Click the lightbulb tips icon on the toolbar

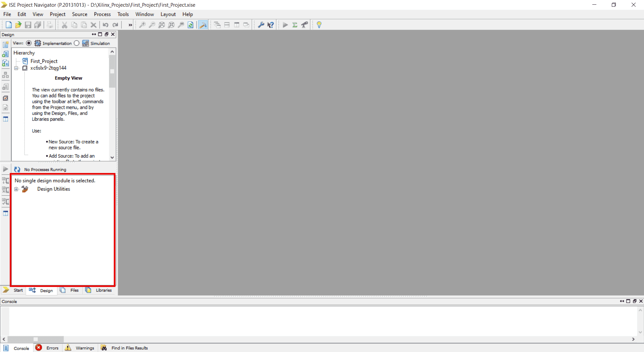pos(319,25)
